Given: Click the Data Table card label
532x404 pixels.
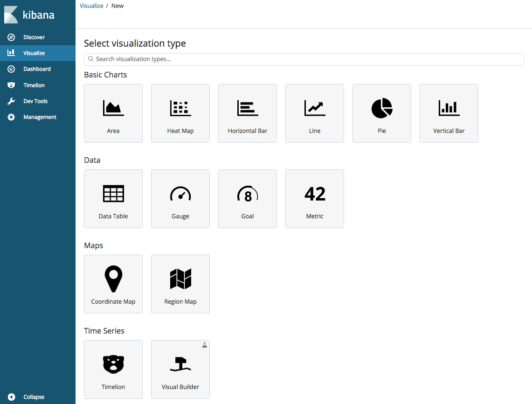Looking at the screenshot, I should [x=113, y=216].
